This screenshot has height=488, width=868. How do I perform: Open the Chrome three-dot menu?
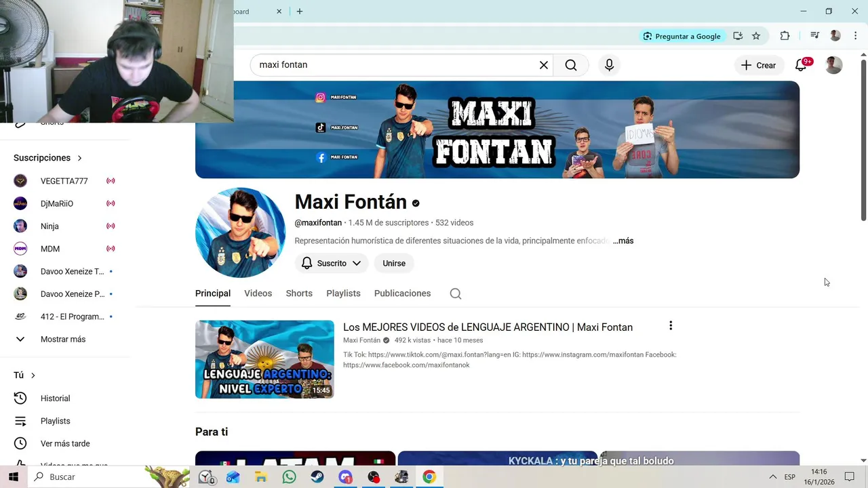pos(855,36)
